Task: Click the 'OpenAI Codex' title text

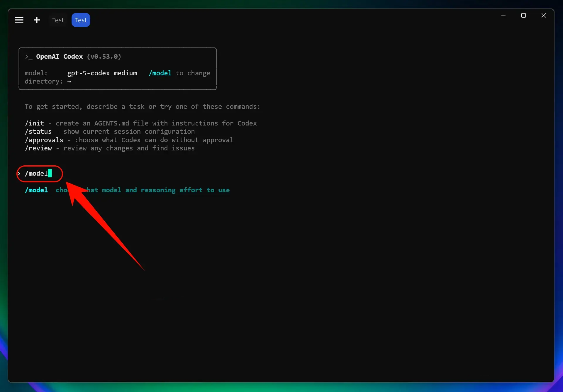Action: click(60, 56)
